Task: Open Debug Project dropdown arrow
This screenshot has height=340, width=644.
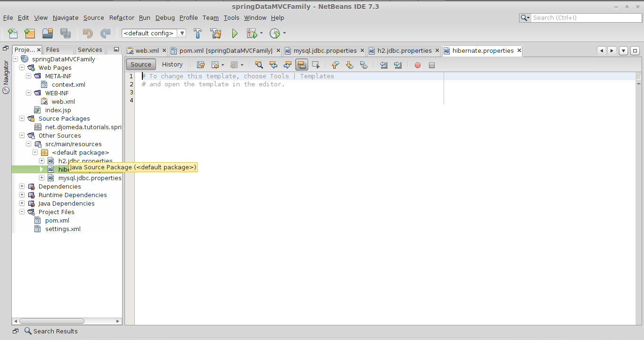Action: click(x=261, y=33)
